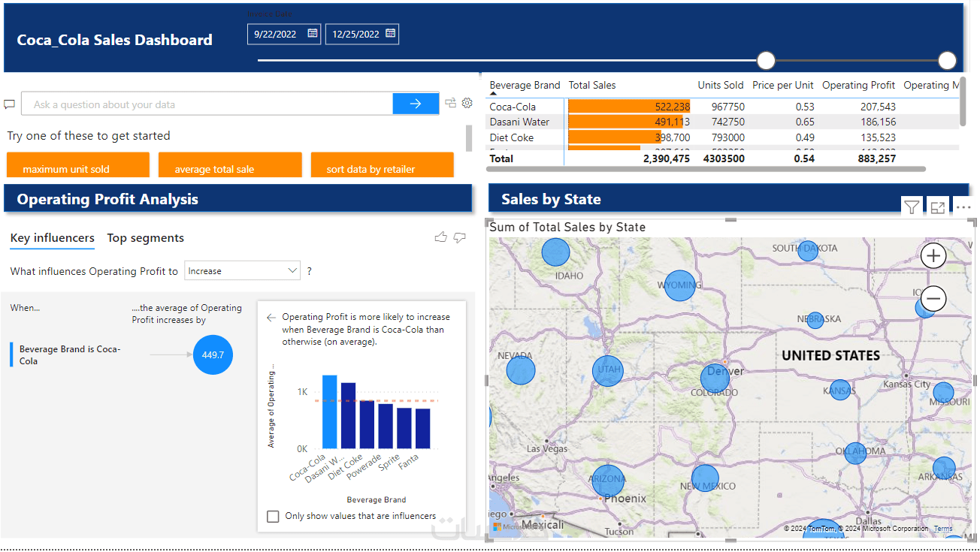Open map visual in focus mode
Image resolution: width=980 pixels, height=552 pixels.
tap(937, 208)
